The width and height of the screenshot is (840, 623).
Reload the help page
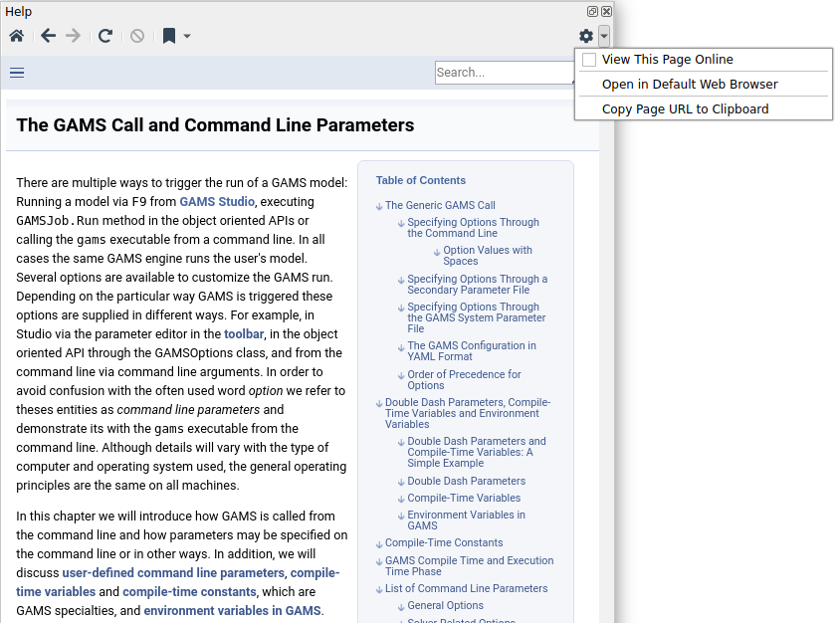click(105, 36)
